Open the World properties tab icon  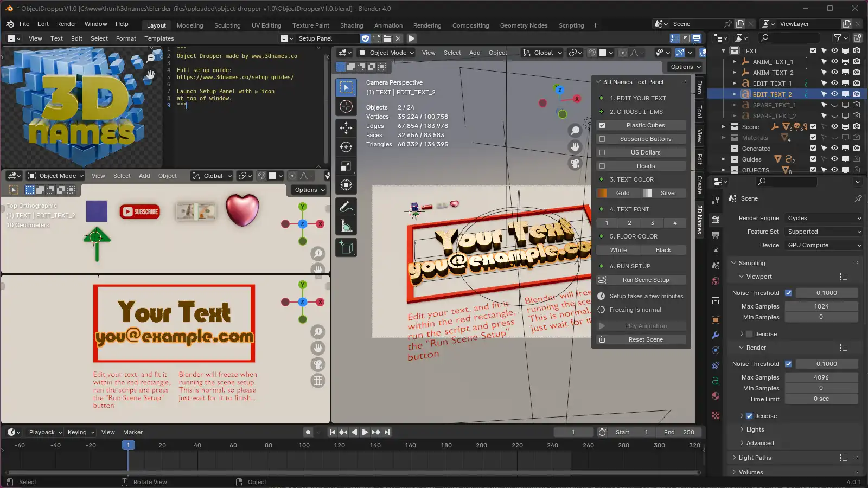click(716, 281)
